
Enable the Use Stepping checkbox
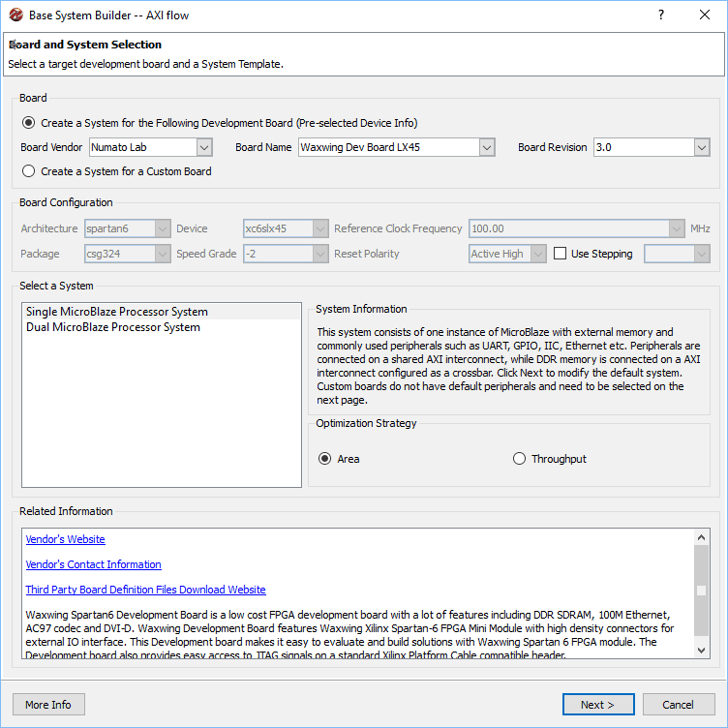pos(561,254)
